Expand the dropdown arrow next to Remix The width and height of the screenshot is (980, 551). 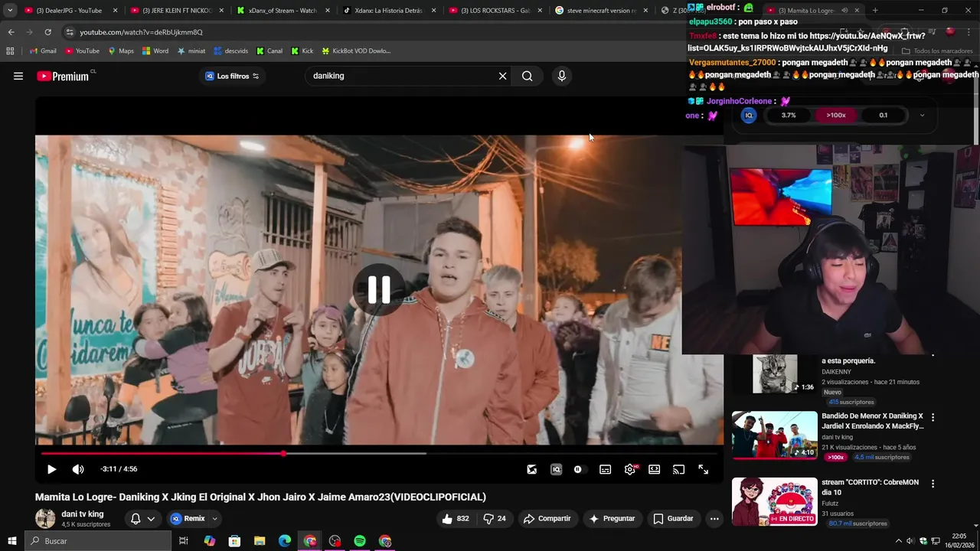pyautogui.click(x=214, y=518)
